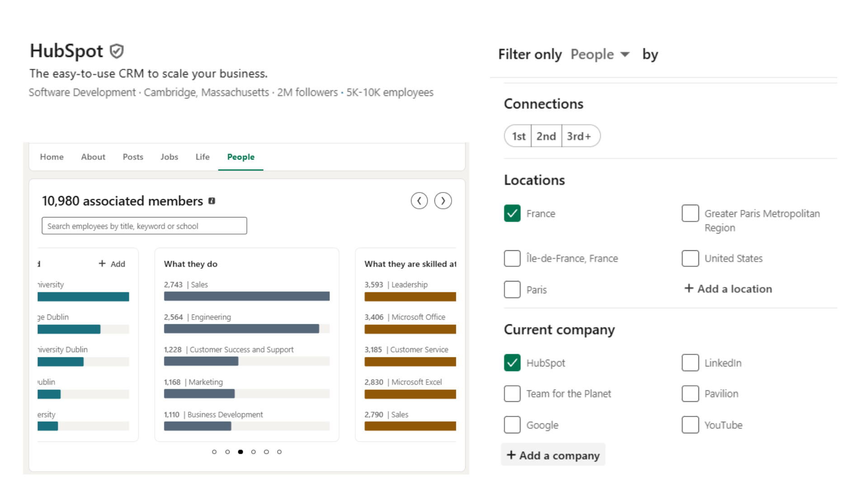Open the Life tab

click(x=203, y=157)
